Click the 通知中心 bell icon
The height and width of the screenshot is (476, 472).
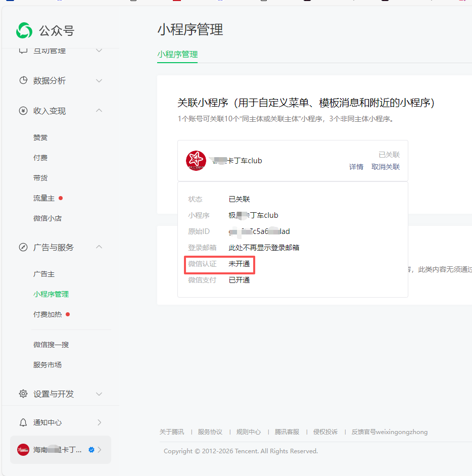click(23, 422)
